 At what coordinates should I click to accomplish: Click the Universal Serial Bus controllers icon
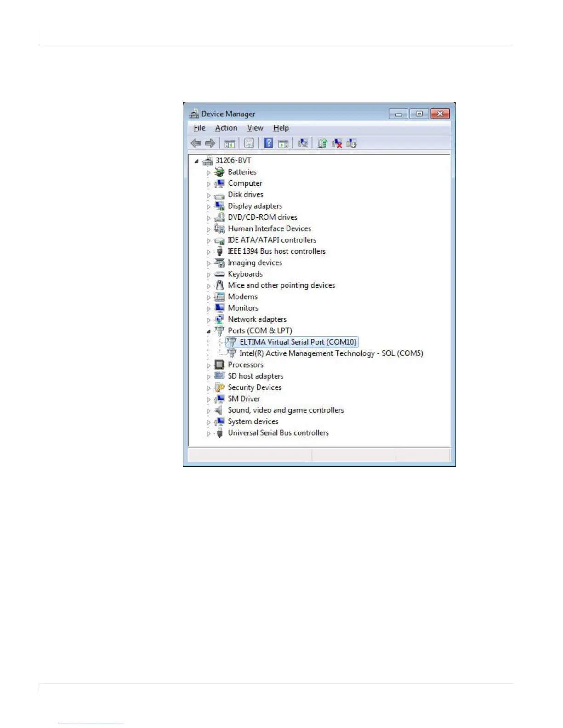[x=219, y=433]
